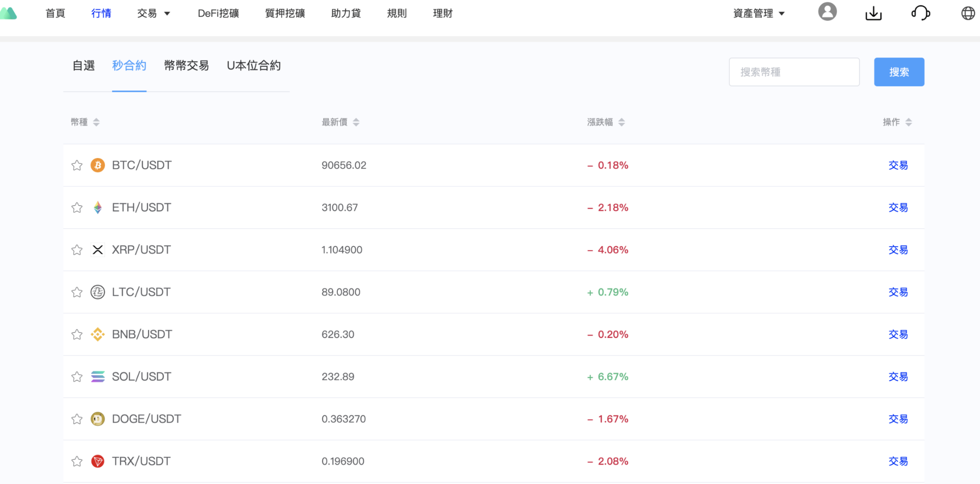This screenshot has width=980, height=484.
Task: Click the XRP coin icon
Action: pos(97,250)
